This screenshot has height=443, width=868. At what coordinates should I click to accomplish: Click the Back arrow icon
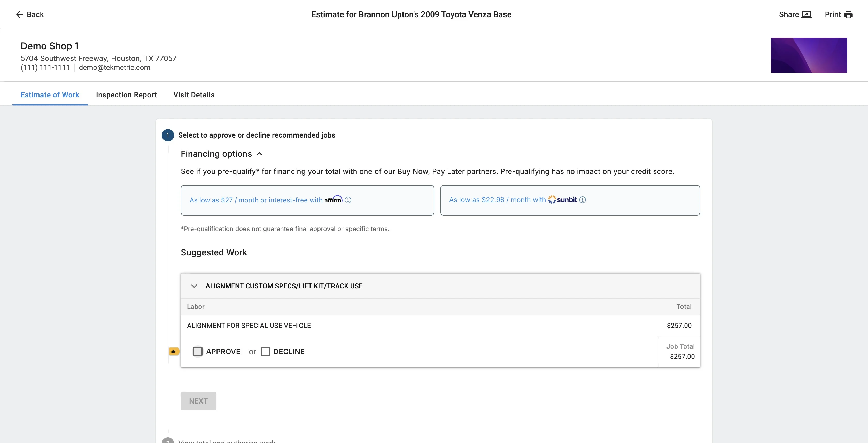(x=20, y=14)
